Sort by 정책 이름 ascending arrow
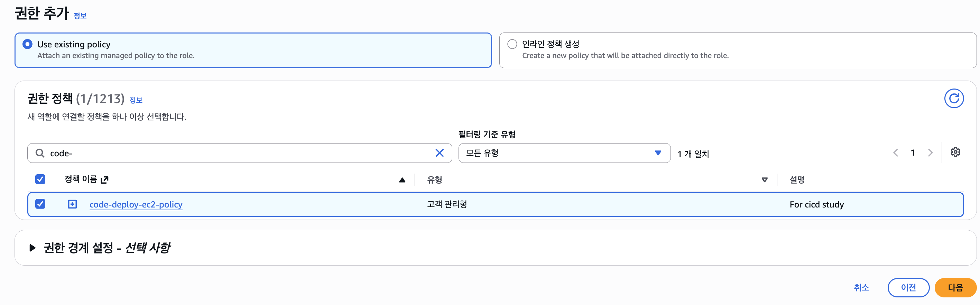Image resolution: width=980 pixels, height=305 pixels. [x=402, y=180]
